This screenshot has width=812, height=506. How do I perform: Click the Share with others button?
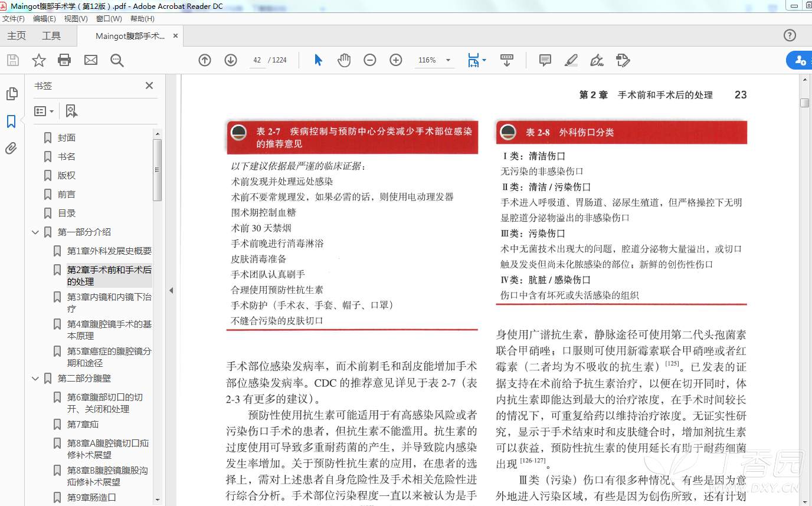coord(800,60)
